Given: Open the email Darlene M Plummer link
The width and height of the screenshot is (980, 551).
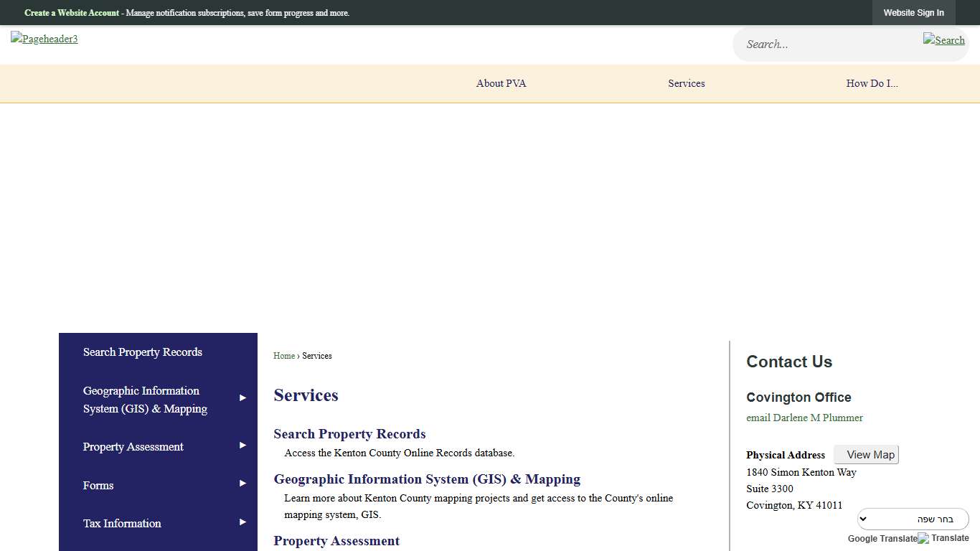Looking at the screenshot, I should click(x=804, y=418).
